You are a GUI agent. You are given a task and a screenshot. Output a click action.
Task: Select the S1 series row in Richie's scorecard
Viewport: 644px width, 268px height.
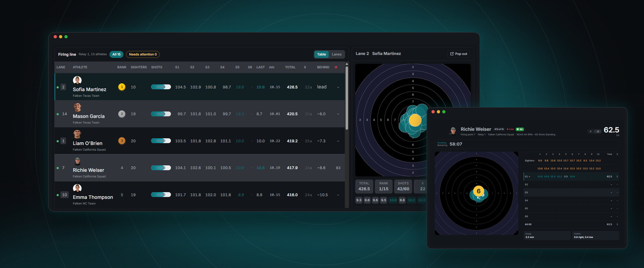(x=571, y=177)
